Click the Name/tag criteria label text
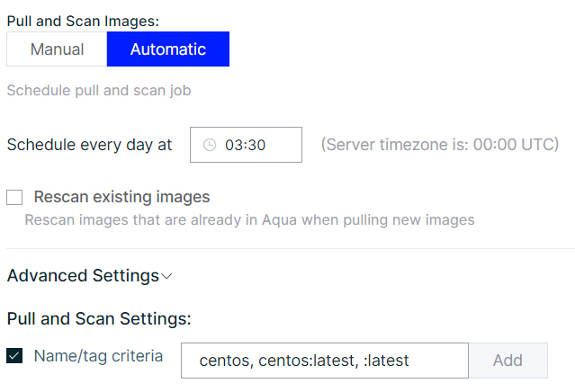Viewport: 575px width, 392px height. click(x=98, y=356)
